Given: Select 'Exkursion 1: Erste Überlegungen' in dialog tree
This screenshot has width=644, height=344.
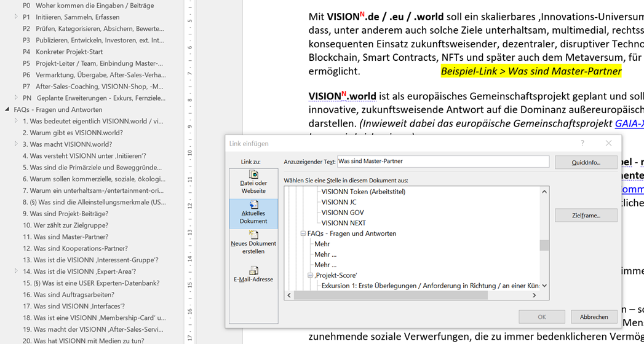Looking at the screenshot, I should (x=431, y=286).
